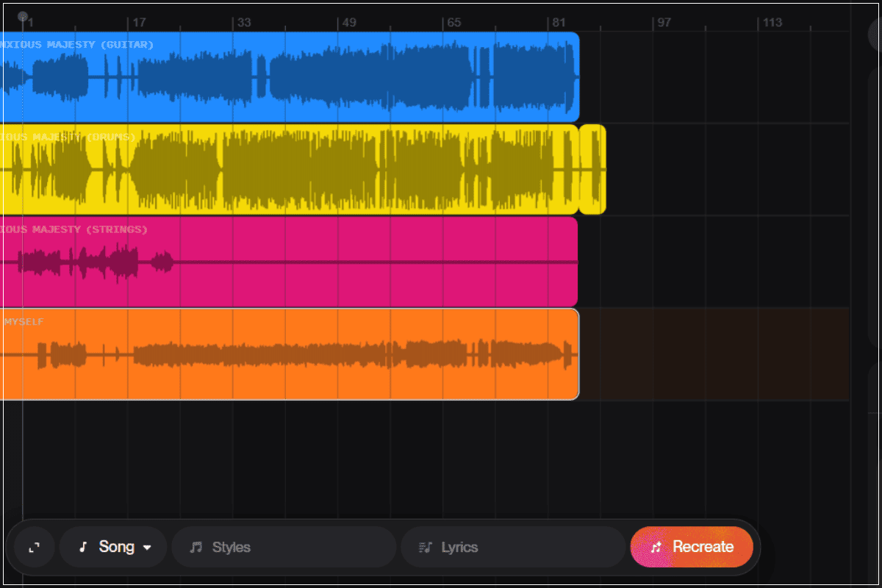Focus the Styles input field
882x588 pixels.
(294, 548)
